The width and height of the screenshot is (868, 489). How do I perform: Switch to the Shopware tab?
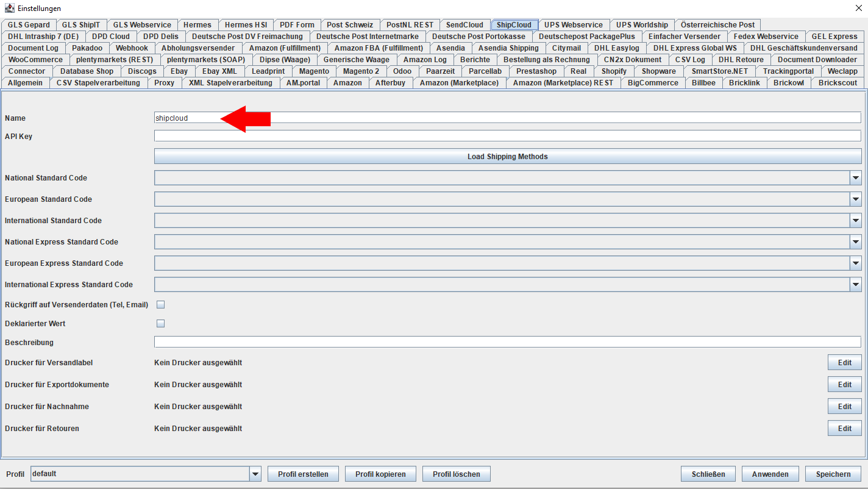[658, 71]
